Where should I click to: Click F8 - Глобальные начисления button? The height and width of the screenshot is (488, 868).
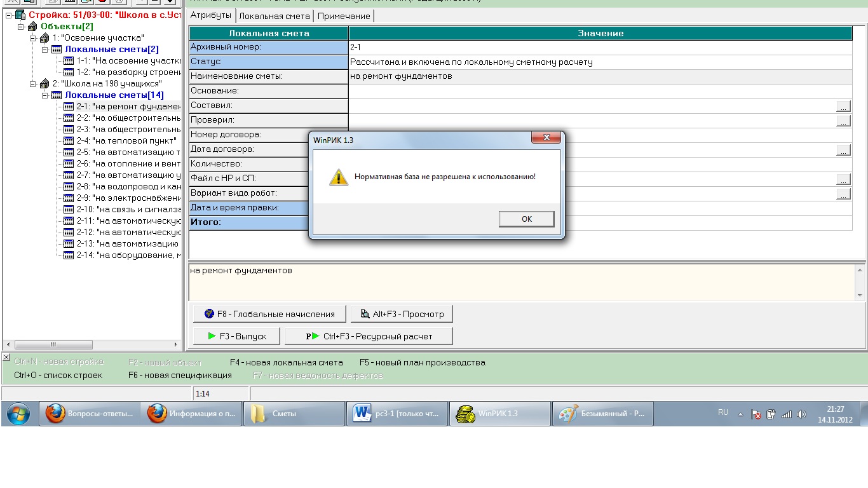[269, 313]
